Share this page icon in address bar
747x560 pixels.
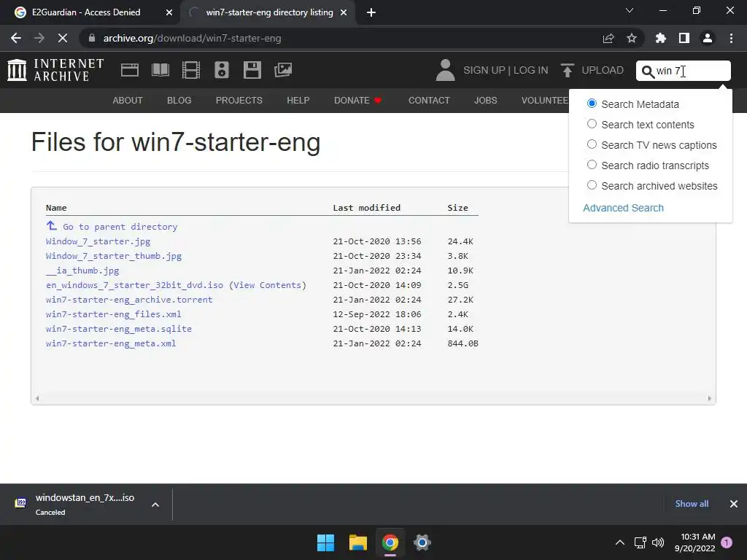[608, 38]
